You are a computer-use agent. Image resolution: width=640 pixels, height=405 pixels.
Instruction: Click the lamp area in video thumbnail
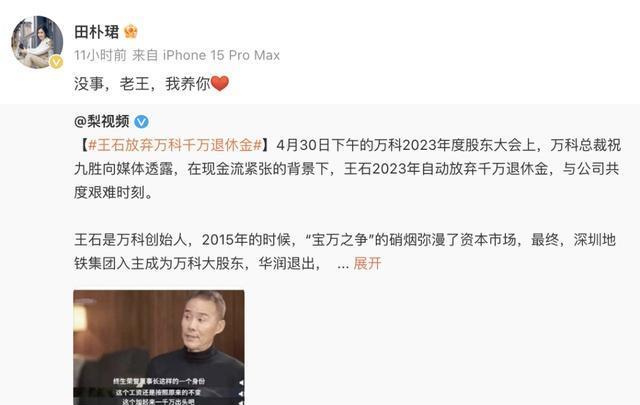(x=80, y=318)
